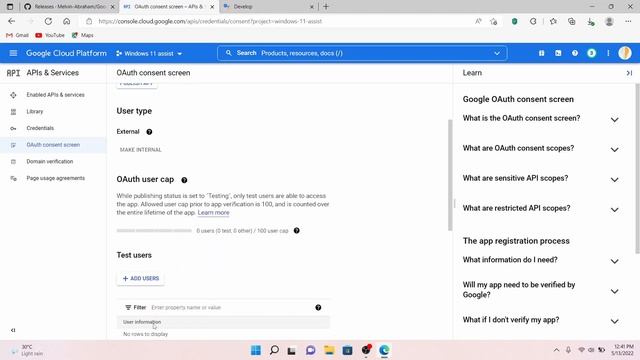Click ADD USERS button
Viewport: 640px width, 360px height.
140,278
